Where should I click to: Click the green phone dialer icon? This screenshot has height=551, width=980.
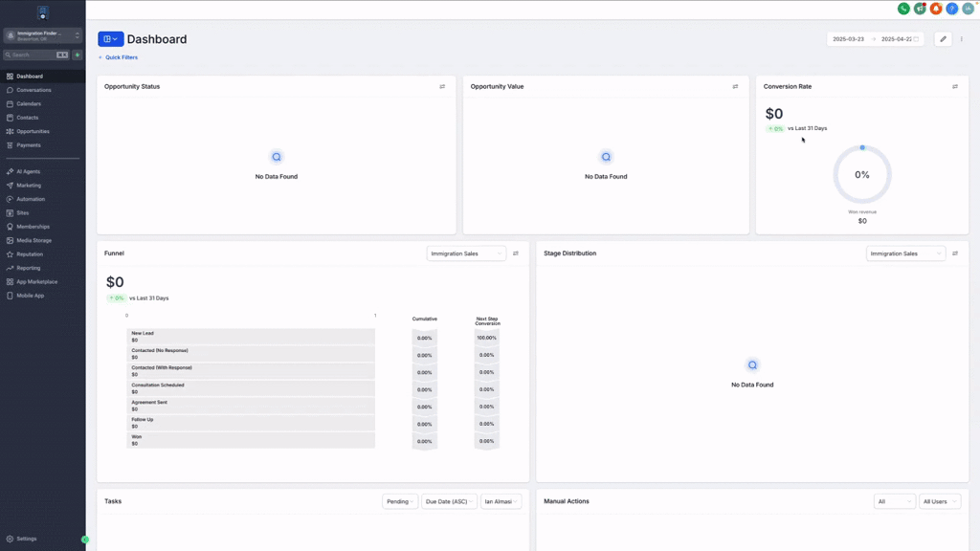(903, 9)
